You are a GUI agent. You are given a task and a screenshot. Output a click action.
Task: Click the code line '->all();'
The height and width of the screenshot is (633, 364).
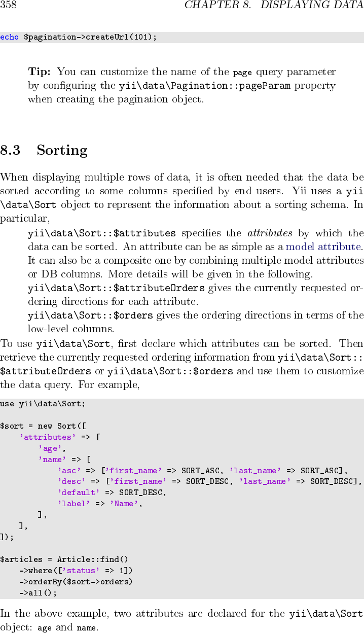[x=38, y=592]
